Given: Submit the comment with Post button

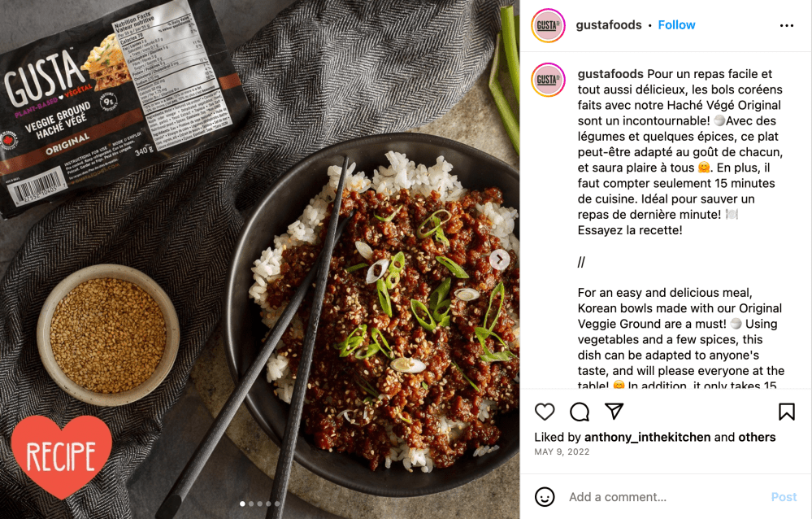Looking at the screenshot, I should (784, 497).
